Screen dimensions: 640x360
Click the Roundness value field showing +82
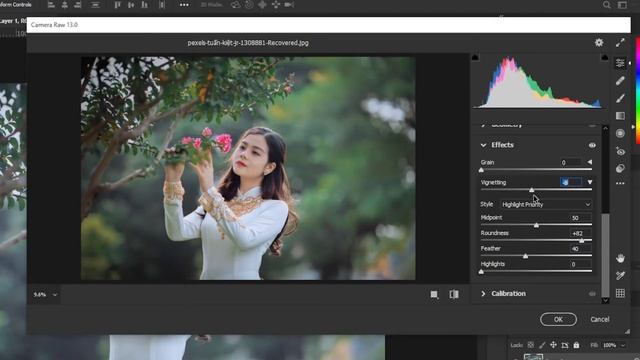(x=580, y=233)
